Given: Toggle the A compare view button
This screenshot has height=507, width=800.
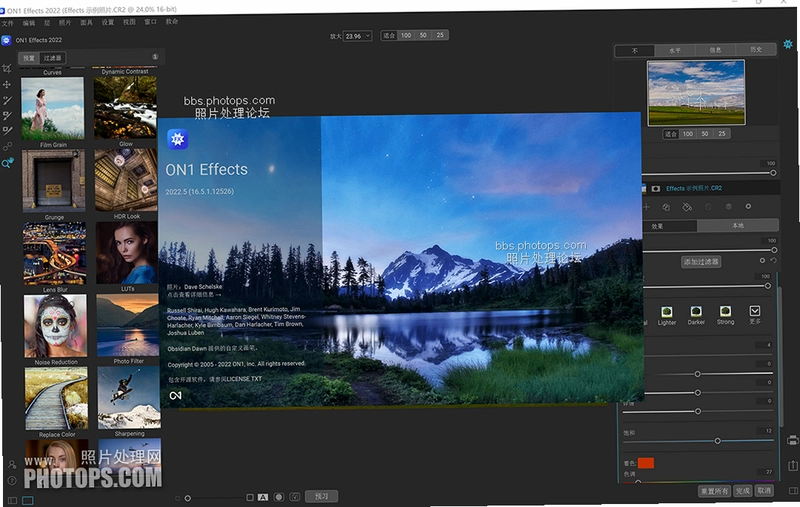Looking at the screenshot, I should 263,497.
